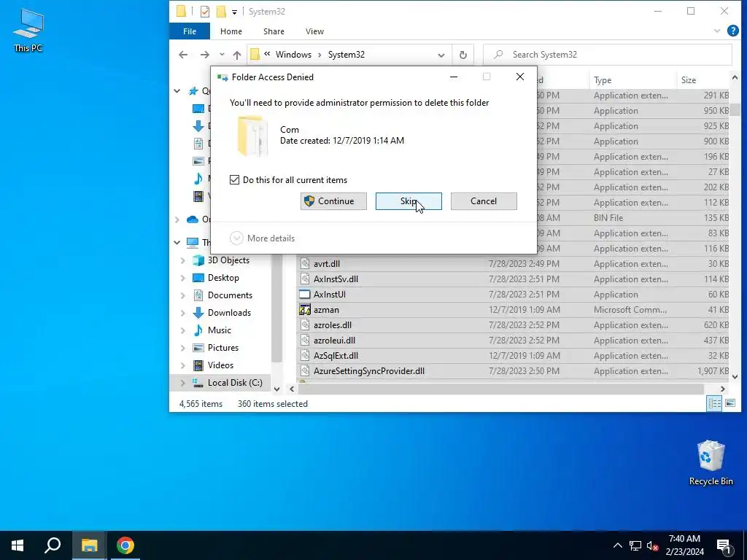Launch Google Chrome from taskbar
The height and width of the screenshot is (560, 747).
pos(125,545)
